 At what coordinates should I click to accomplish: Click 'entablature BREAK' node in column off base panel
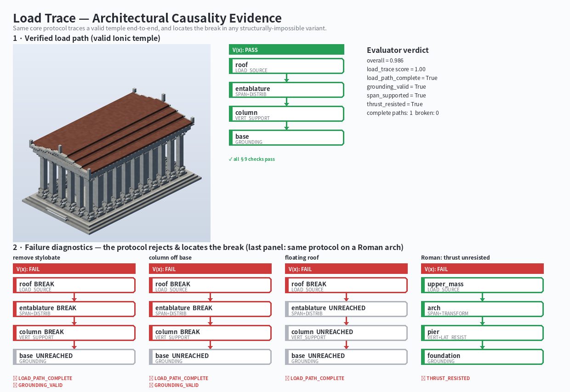point(210,309)
